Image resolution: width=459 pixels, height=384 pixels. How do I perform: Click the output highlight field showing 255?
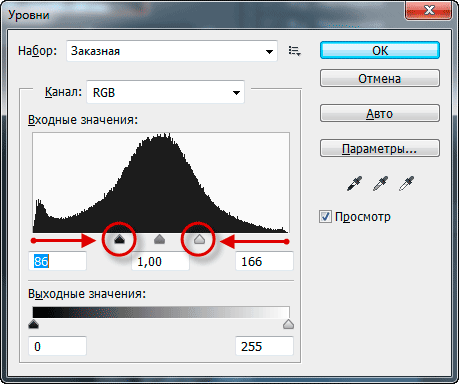click(264, 346)
